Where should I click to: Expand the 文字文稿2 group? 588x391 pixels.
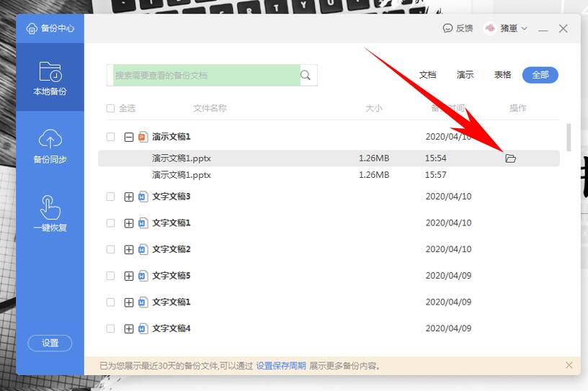[x=128, y=250]
